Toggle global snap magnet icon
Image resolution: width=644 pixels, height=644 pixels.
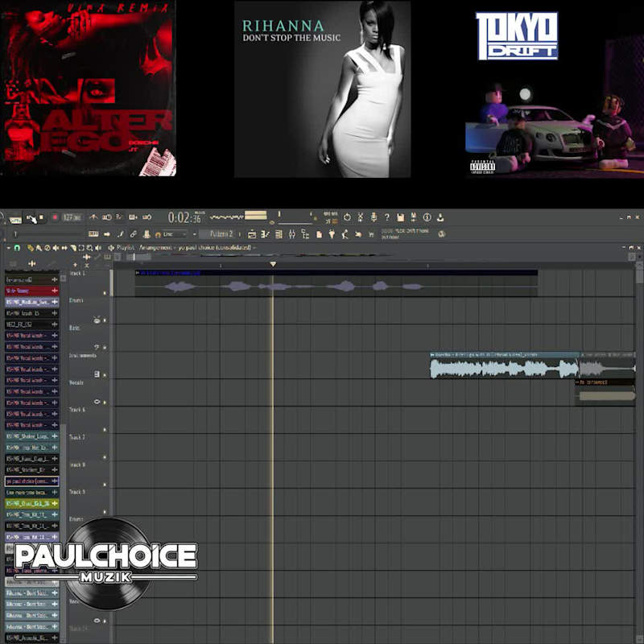coord(158,234)
